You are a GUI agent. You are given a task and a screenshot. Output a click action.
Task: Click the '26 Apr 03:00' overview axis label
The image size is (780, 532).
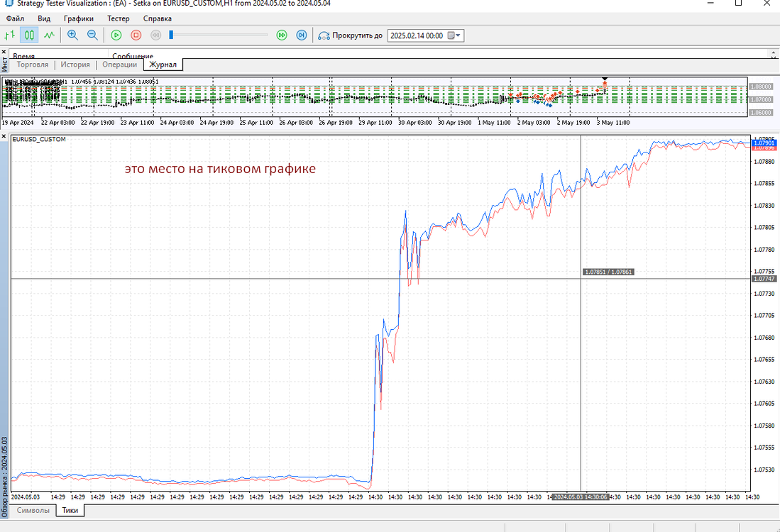pyautogui.click(x=296, y=122)
